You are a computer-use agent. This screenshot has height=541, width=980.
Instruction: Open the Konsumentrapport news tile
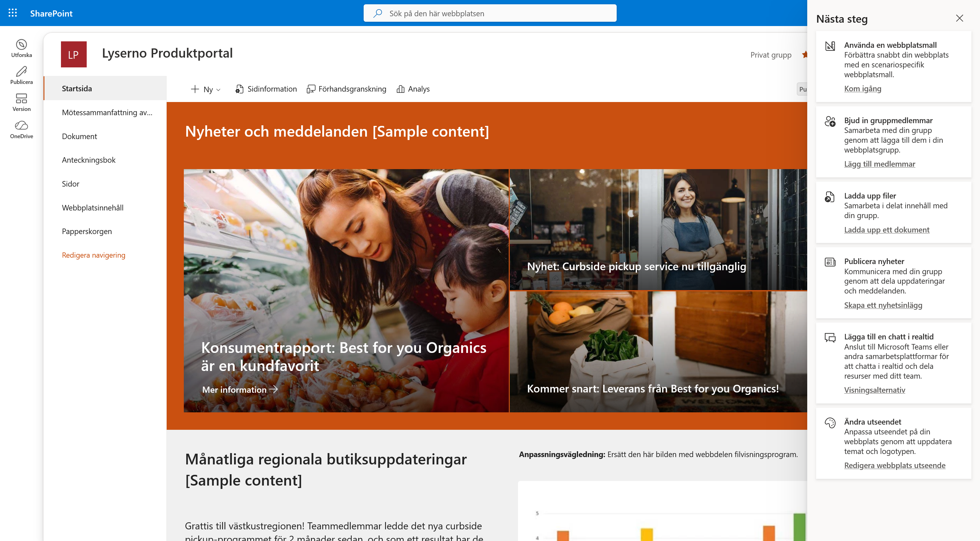point(346,291)
